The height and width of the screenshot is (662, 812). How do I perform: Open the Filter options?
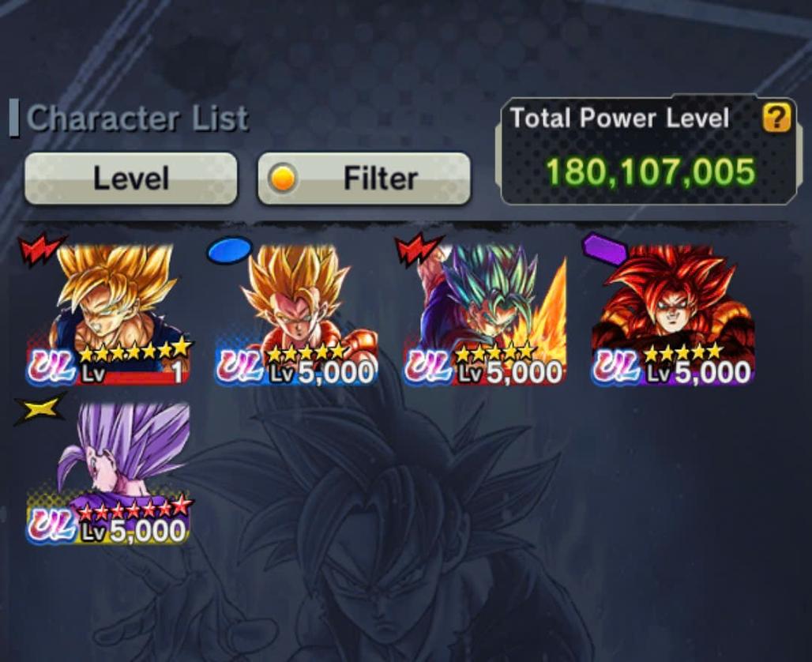[364, 179]
